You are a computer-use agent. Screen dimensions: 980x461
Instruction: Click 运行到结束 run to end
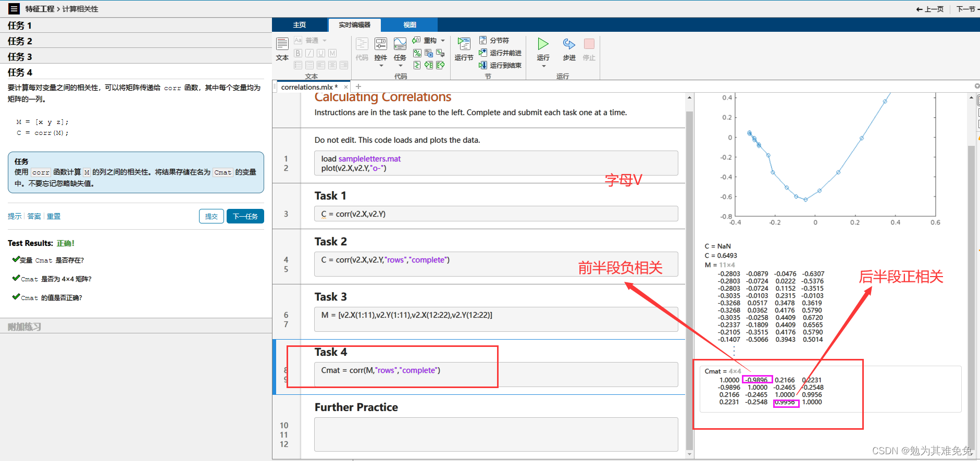(500, 65)
